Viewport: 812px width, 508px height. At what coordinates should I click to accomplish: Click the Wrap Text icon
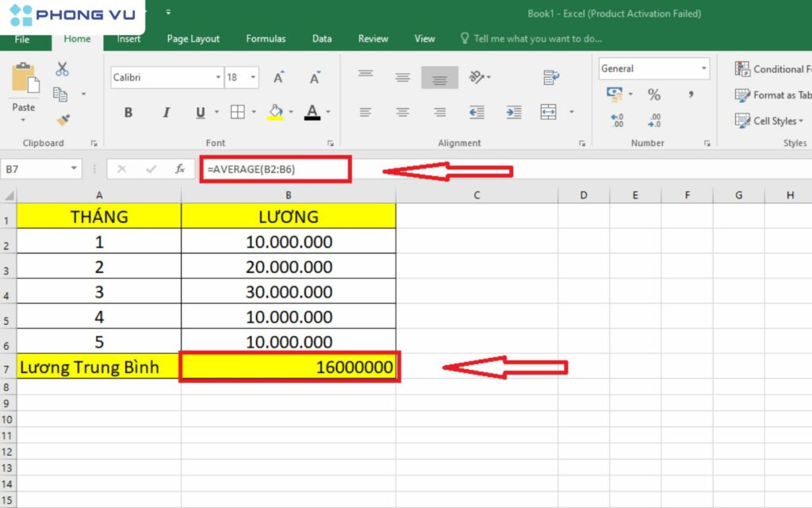[551, 77]
